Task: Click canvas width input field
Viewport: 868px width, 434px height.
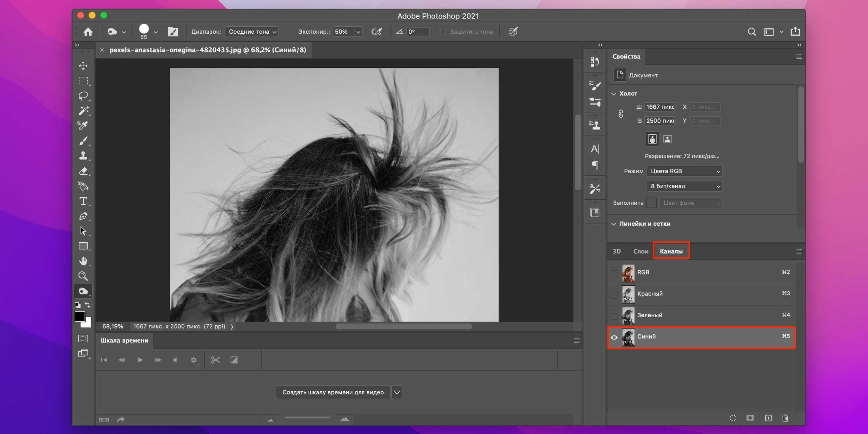Action: pos(660,107)
